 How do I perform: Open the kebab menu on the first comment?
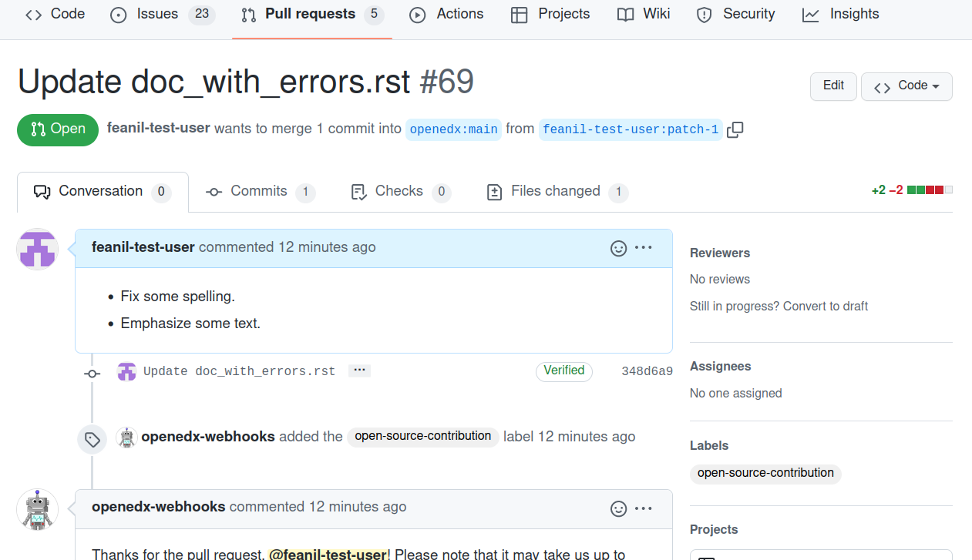[x=644, y=248]
